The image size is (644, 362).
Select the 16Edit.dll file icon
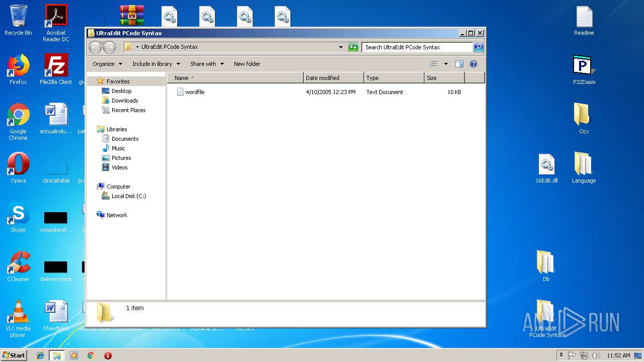click(546, 168)
